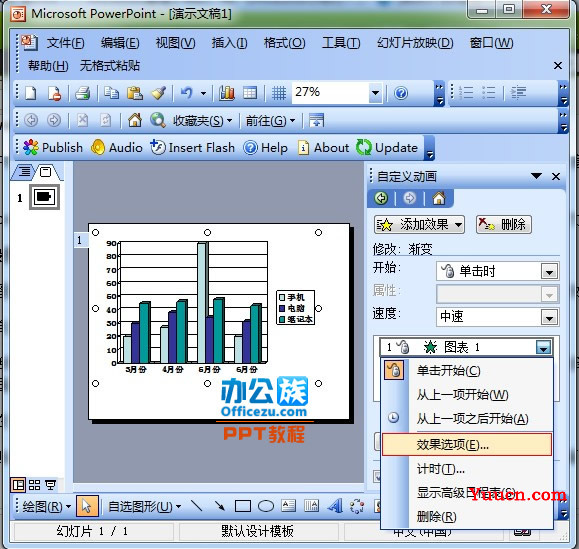Screen dimensions: 579x549
Task: Open the 幻灯片放映(D) menu
Action: click(x=415, y=43)
